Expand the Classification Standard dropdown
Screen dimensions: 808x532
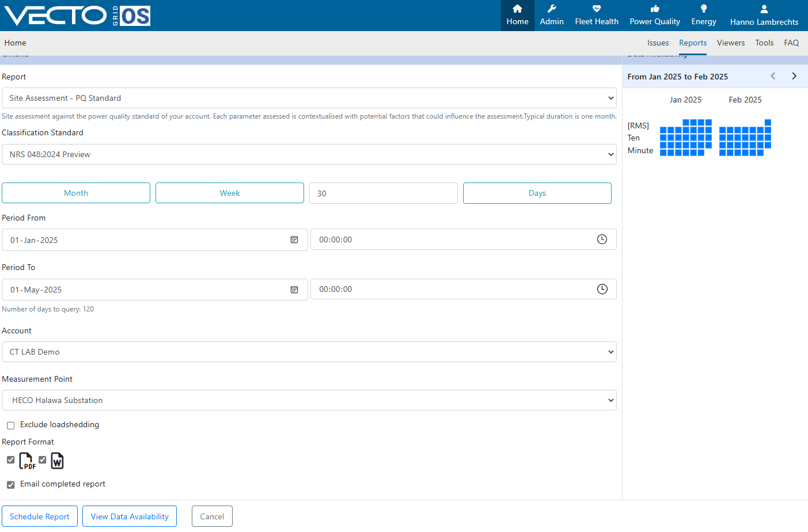(309, 154)
